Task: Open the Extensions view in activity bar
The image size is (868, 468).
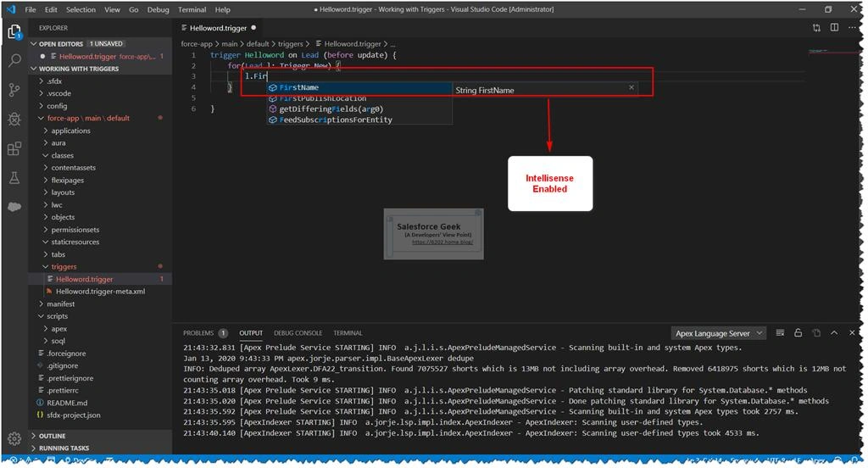Action: (14, 148)
